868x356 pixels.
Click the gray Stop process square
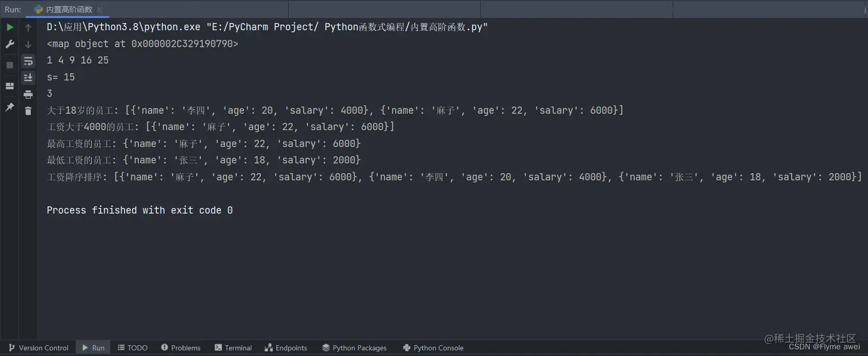(10, 65)
